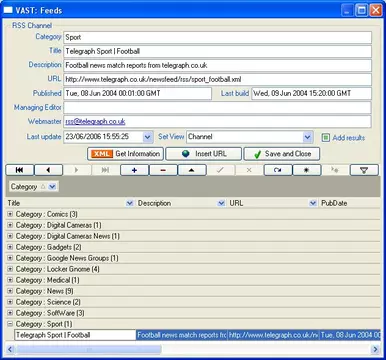The width and height of the screenshot is (386, 360).
Task: Cancel edit with X navigator button
Action: pyautogui.click(x=249, y=170)
